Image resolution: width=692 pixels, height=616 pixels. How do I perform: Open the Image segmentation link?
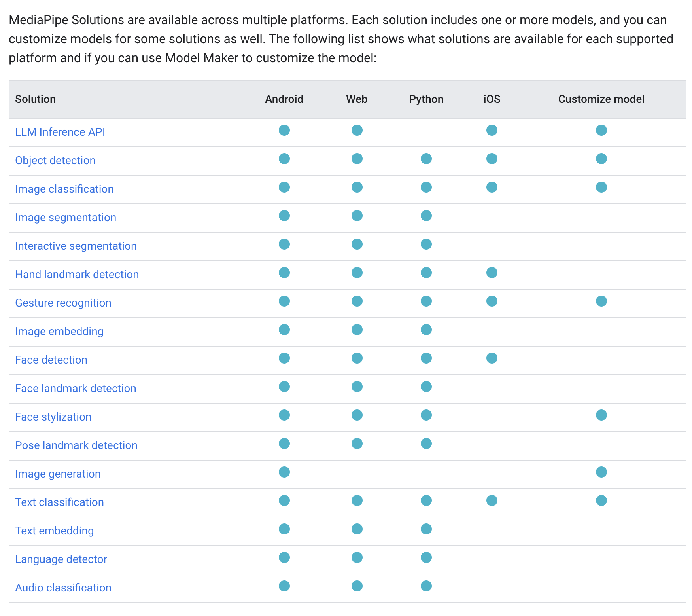(66, 217)
